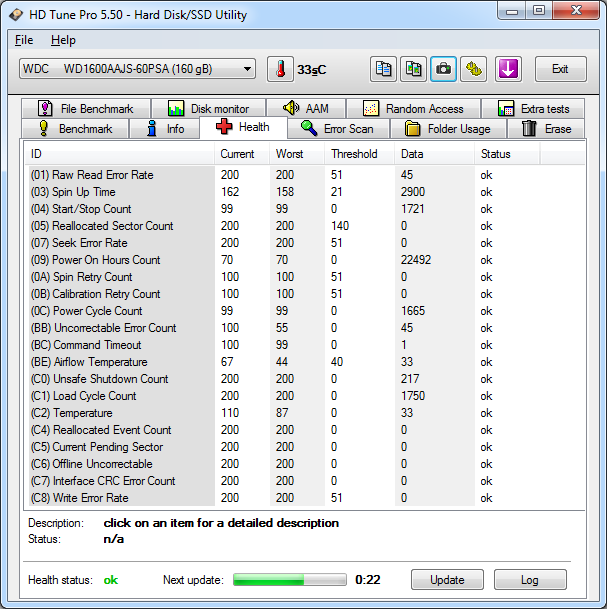Image resolution: width=607 pixels, height=609 pixels.
Task: Click the Update button
Action: click(447, 579)
